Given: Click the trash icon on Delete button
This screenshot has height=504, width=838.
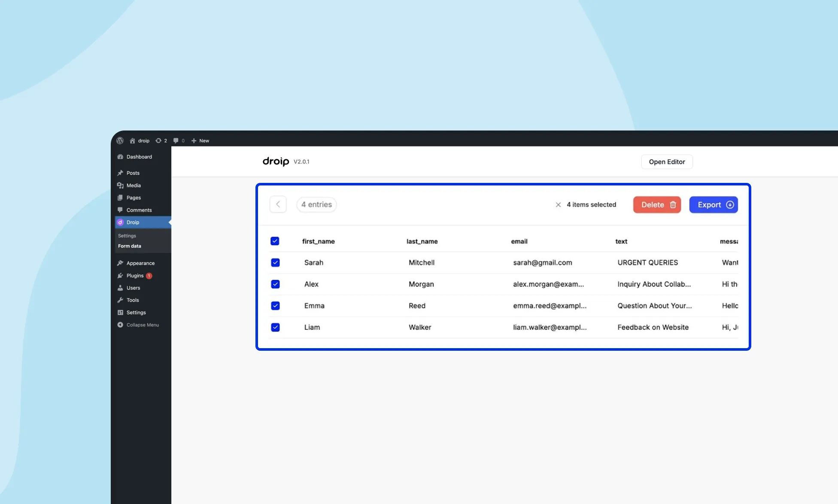Looking at the screenshot, I should coord(673,205).
